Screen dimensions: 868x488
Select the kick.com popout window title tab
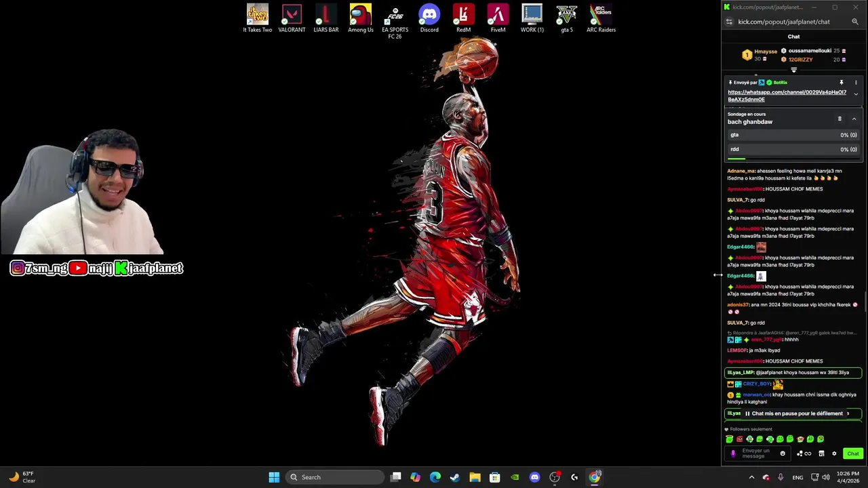pos(767,7)
